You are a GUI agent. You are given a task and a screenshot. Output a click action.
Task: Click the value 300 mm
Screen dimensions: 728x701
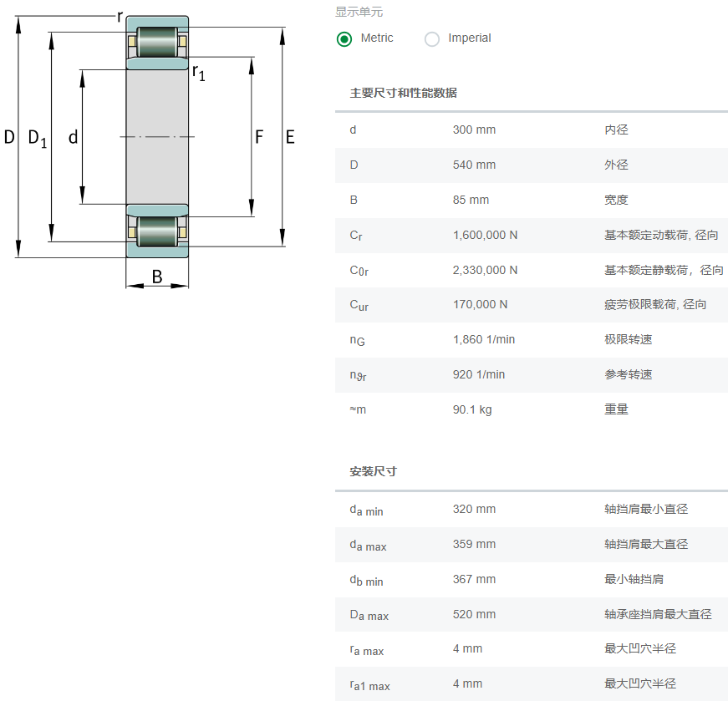tap(474, 130)
